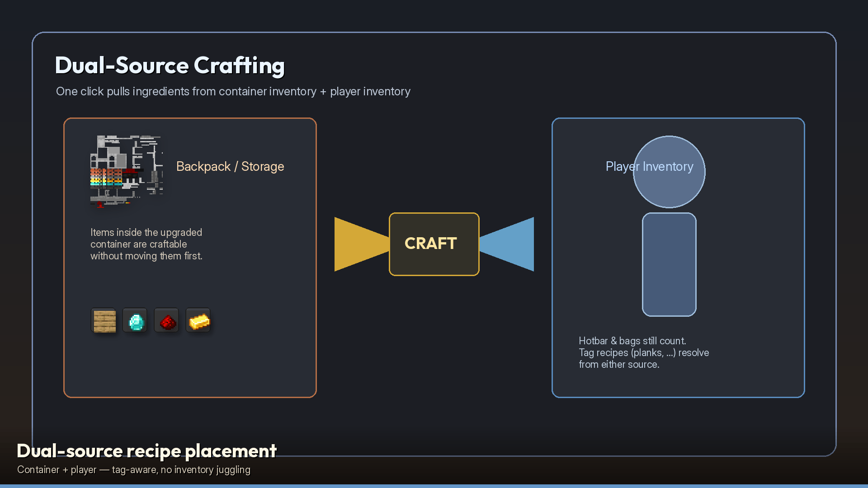Click the 'Items inside the upgraded container' text
This screenshot has height=488, width=868.
pyautogui.click(x=146, y=244)
